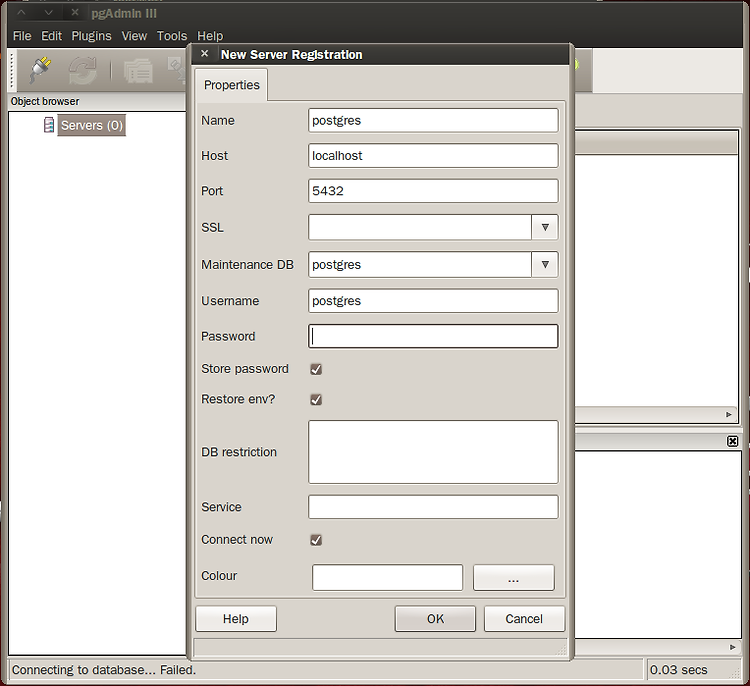Image resolution: width=750 pixels, height=686 pixels.
Task: Close the bottom-right panel with its X icon
Action: pyautogui.click(x=732, y=441)
